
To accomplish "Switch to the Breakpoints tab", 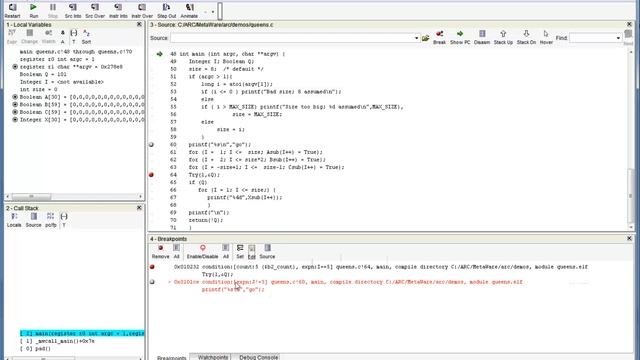I will tap(171, 358).
